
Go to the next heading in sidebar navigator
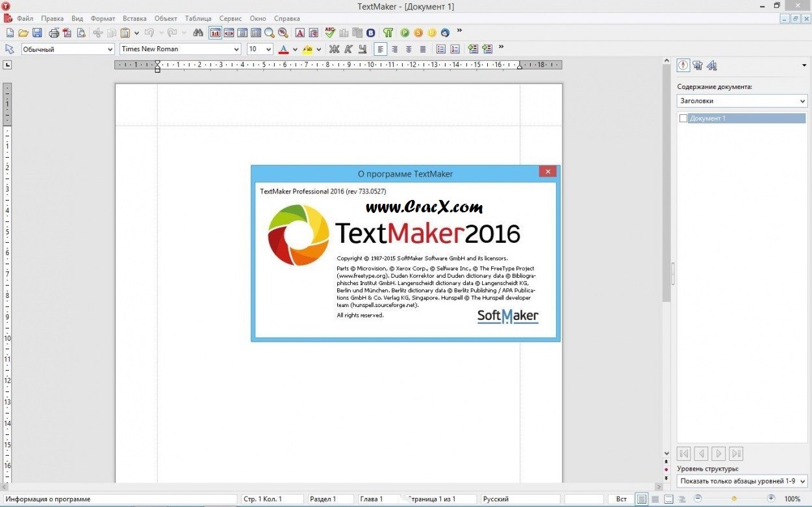(x=718, y=454)
